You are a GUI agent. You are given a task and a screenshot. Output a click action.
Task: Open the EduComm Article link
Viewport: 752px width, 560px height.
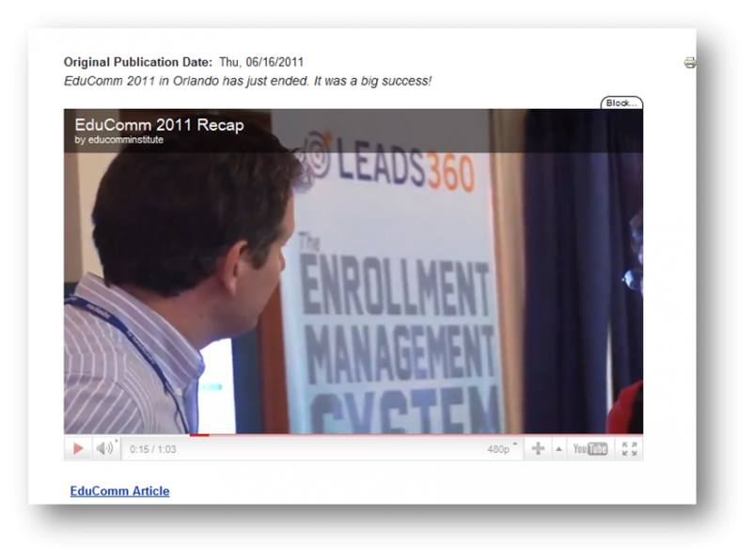pyautogui.click(x=119, y=490)
